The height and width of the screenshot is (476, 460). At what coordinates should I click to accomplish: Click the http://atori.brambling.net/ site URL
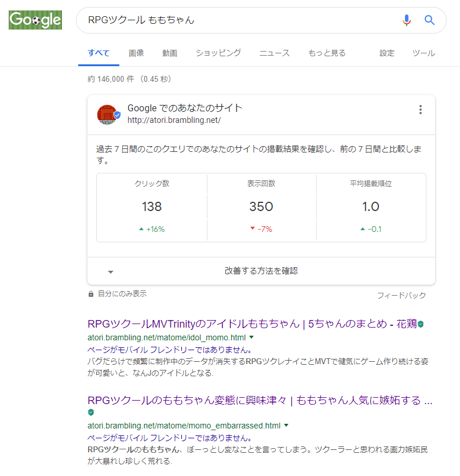174,120
